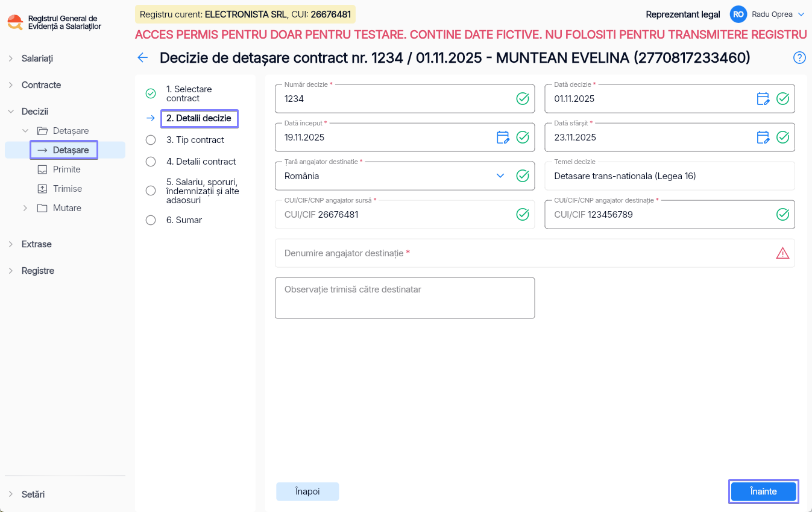Expand the Setări section chevron
This screenshot has width=812, height=512.
coord(10,494)
